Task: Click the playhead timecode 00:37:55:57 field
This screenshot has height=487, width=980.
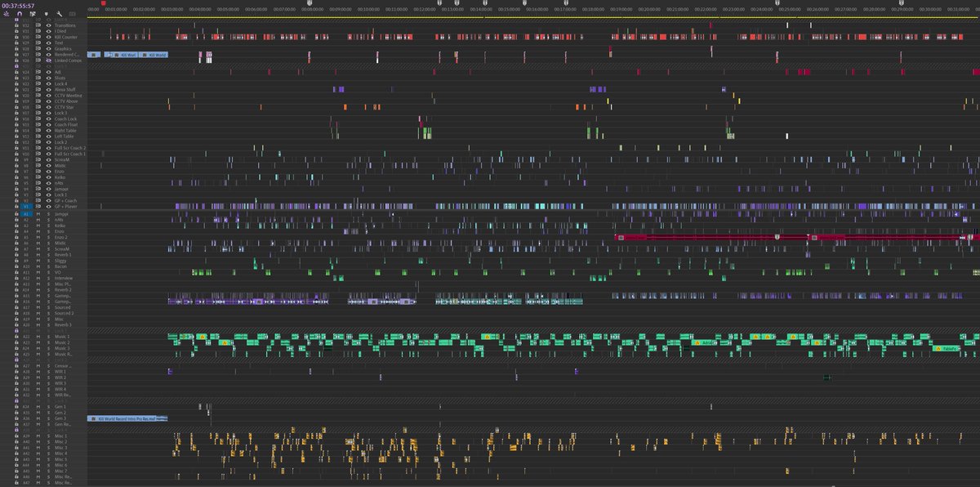Action: pyautogui.click(x=18, y=6)
